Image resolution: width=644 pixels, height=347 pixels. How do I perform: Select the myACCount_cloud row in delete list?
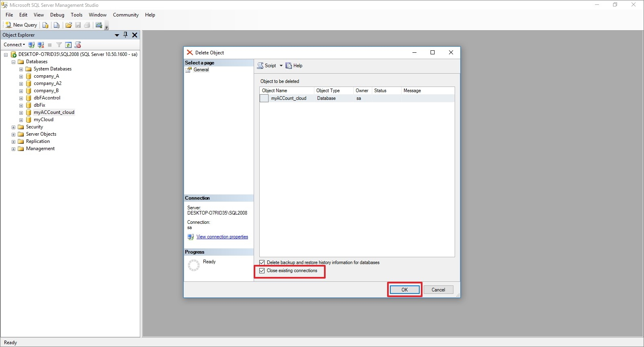tap(357, 98)
